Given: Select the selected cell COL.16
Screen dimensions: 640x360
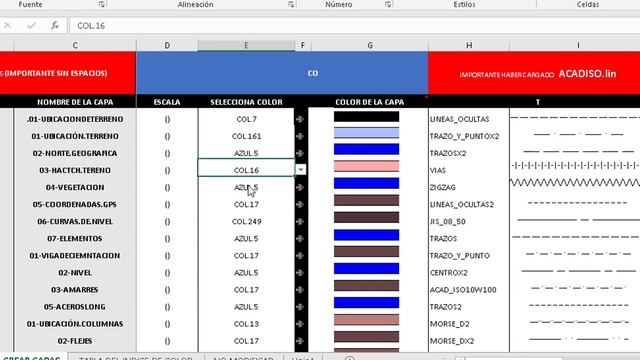Looking at the screenshot, I should tap(246, 168).
